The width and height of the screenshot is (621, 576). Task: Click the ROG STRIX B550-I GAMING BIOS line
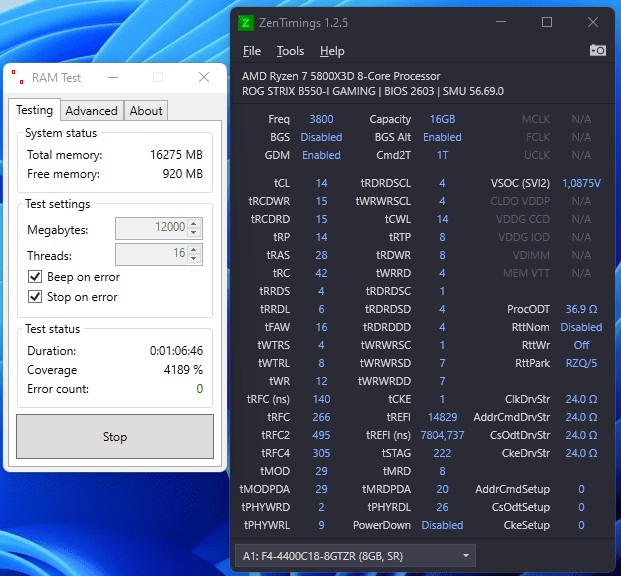click(373, 91)
